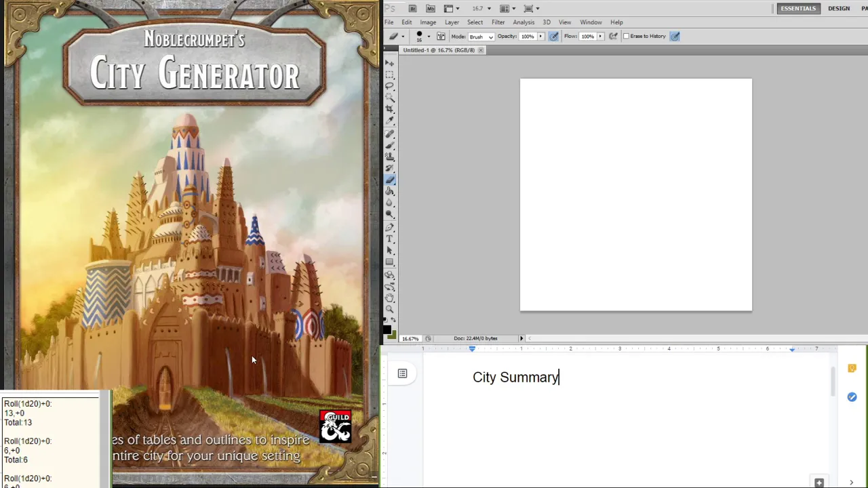Viewport: 868px width, 488px height.
Task: Select the Pen tool
Action: click(x=390, y=228)
